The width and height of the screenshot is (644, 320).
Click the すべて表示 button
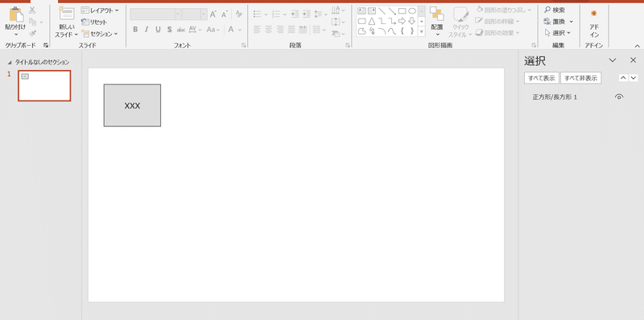[x=542, y=78]
